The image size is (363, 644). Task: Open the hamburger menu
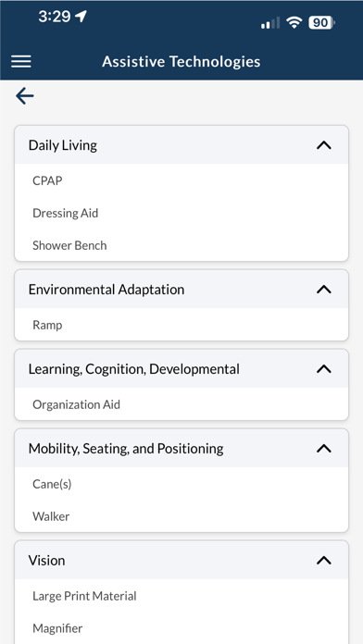pyautogui.click(x=21, y=62)
